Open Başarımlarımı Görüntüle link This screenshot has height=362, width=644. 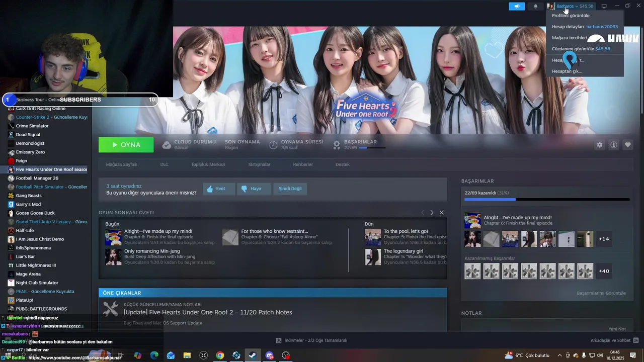(x=601, y=293)
